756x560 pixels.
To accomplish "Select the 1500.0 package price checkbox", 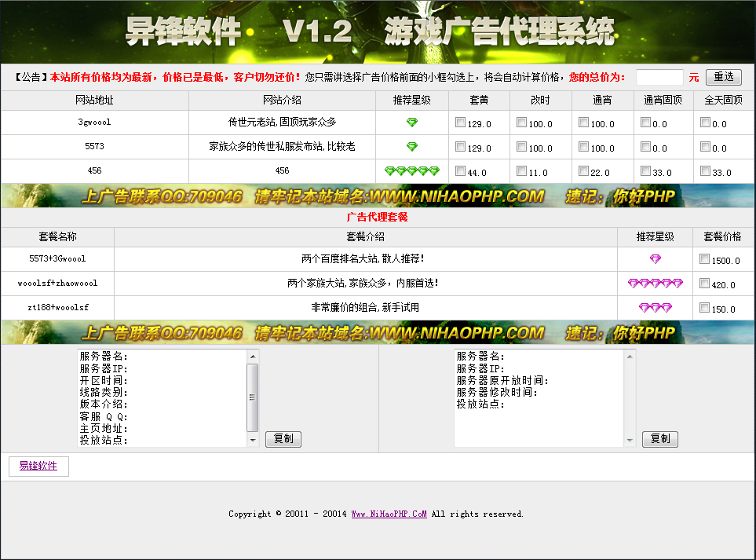I will coord(705,259).
